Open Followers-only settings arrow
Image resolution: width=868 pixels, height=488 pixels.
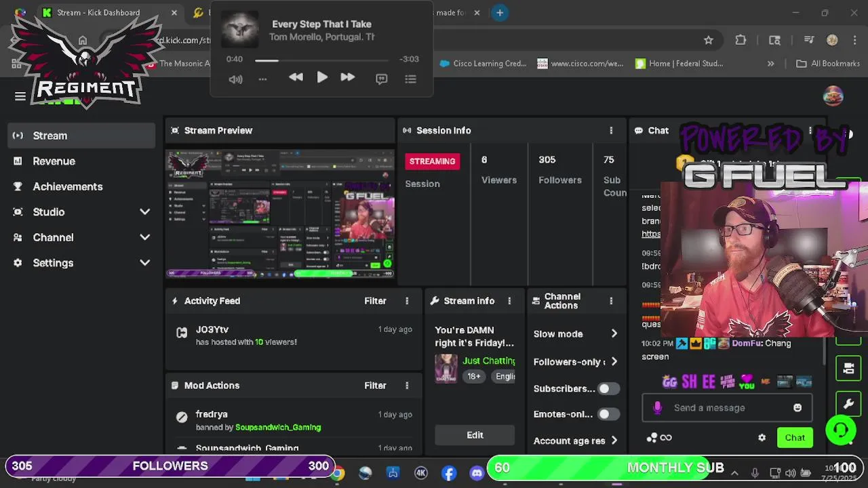click(614, 362)
